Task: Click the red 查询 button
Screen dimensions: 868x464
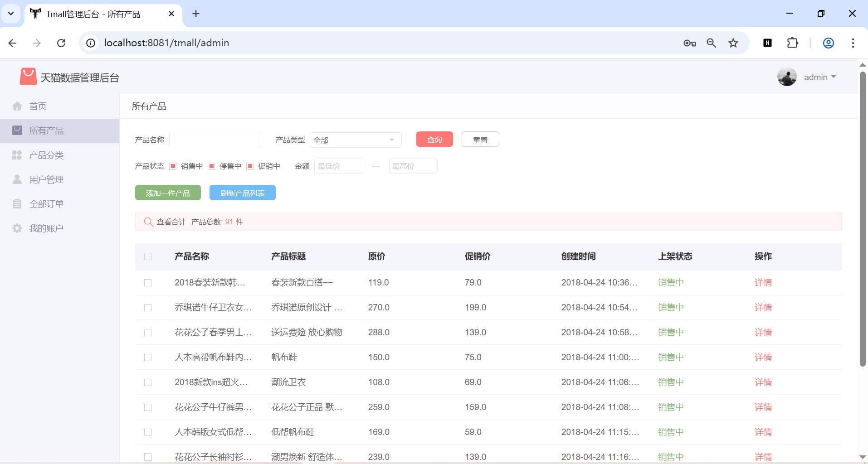Action: [x=434, y=140]
